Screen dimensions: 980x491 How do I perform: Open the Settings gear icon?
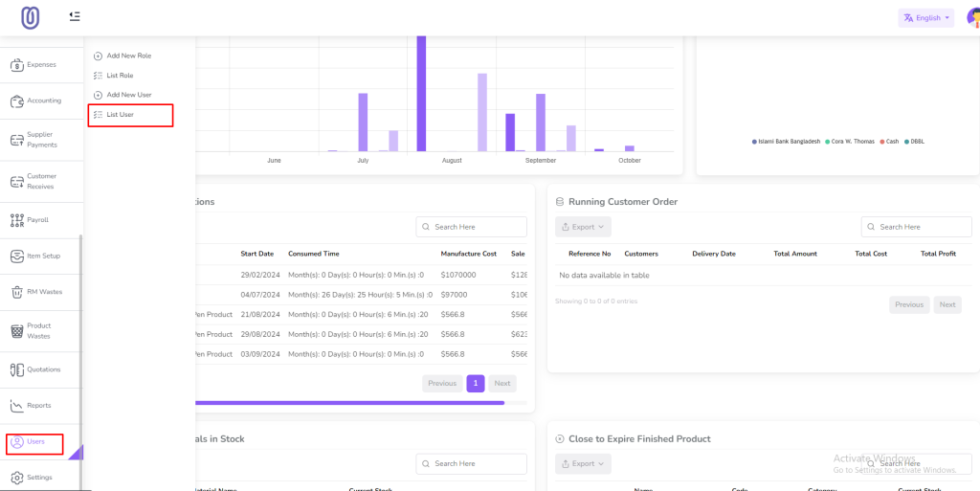coord(17,478)
